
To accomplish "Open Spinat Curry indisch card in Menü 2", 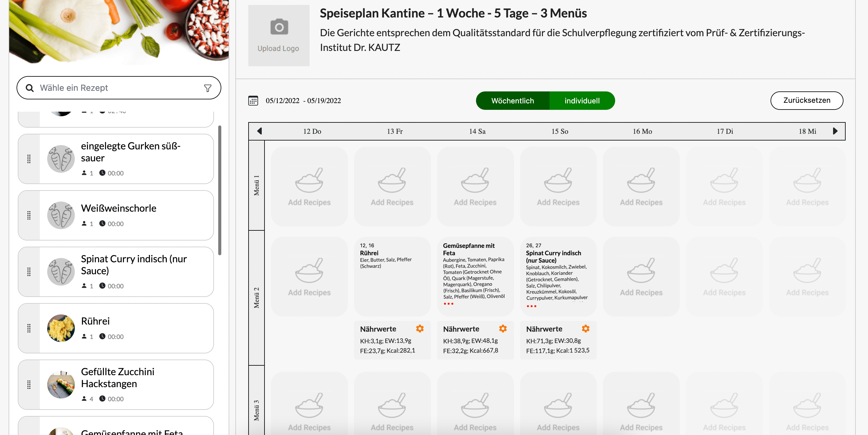I will 558,277.
